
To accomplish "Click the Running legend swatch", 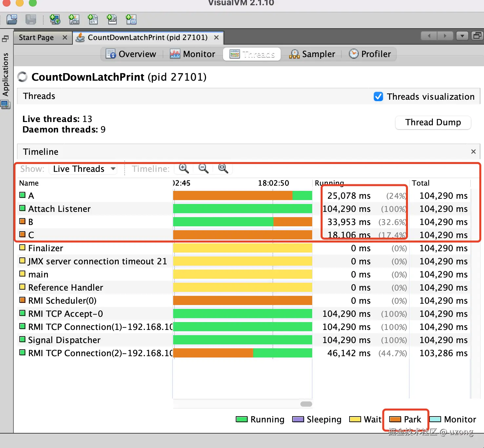I will [x=242, y=419].
